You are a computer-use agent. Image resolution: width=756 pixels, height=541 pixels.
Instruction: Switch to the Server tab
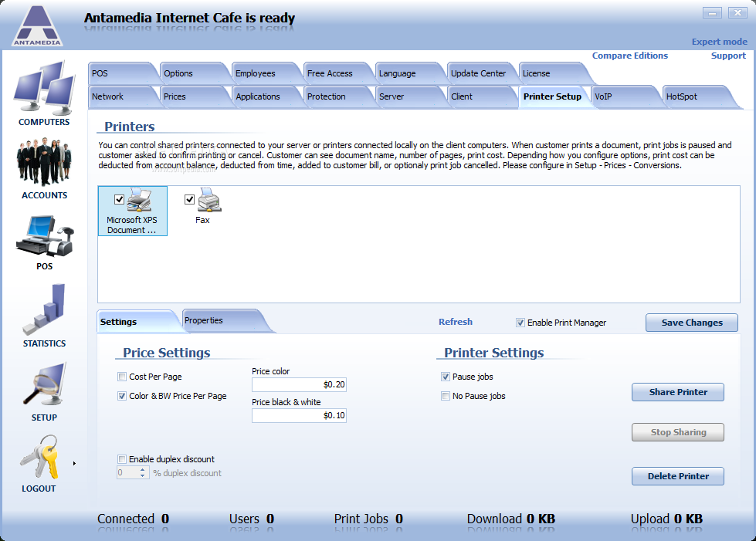409,96
